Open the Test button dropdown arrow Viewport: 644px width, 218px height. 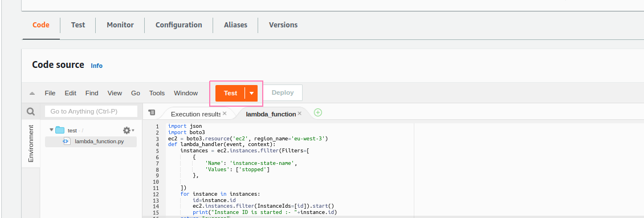[x=251, y=94]
